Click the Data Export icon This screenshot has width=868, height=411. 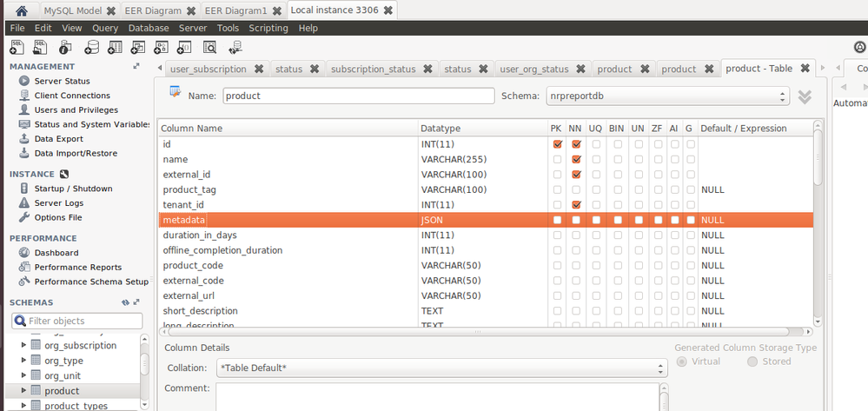click(x=23, y=138)
